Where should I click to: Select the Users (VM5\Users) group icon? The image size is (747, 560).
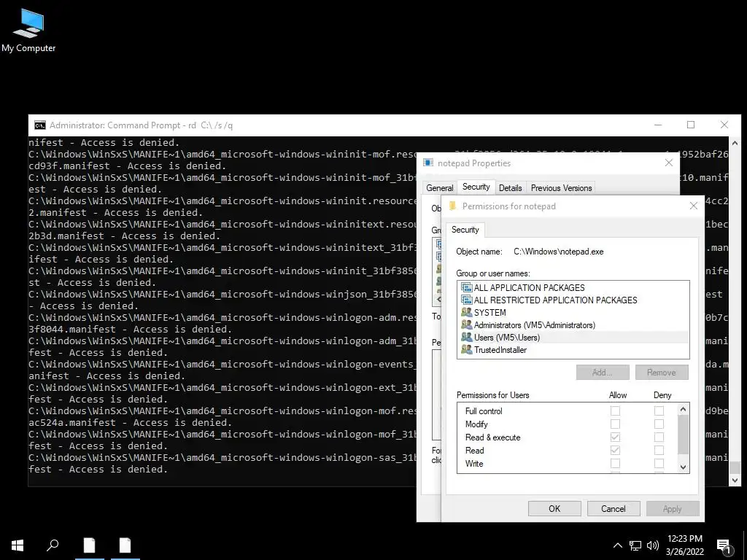point(466,337)
